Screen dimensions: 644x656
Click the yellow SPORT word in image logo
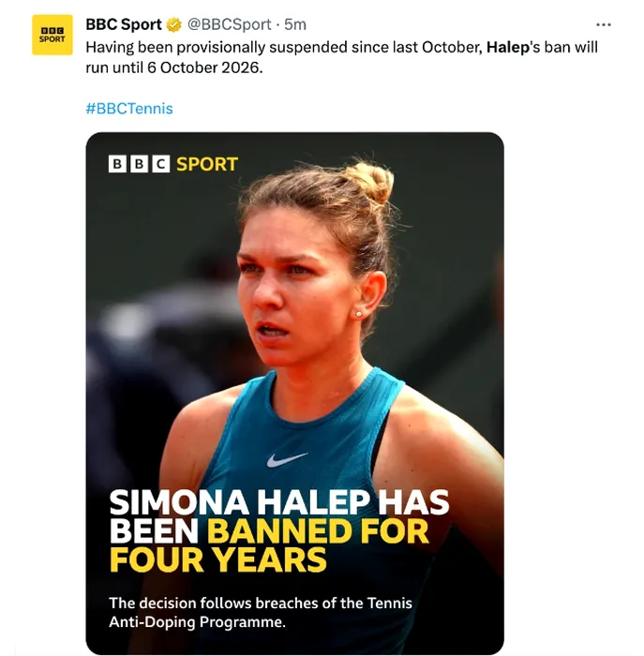click(x=207, y=164)
